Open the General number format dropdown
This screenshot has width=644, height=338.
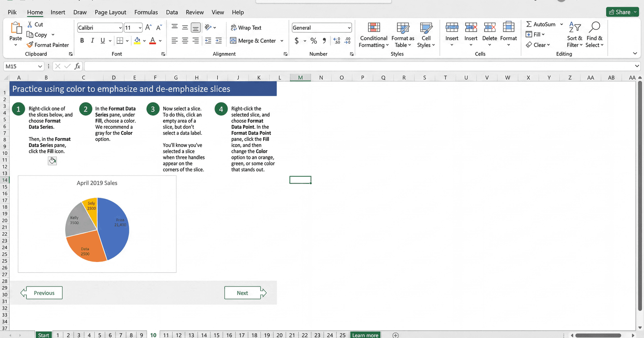349,28
